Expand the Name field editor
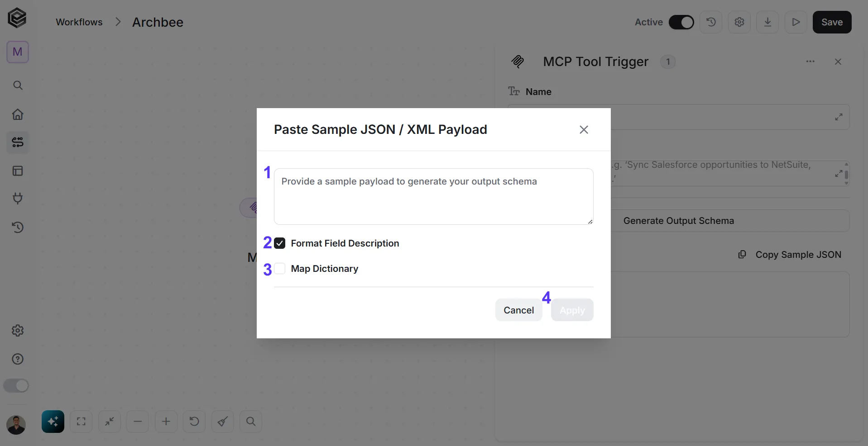 point(839,117)
